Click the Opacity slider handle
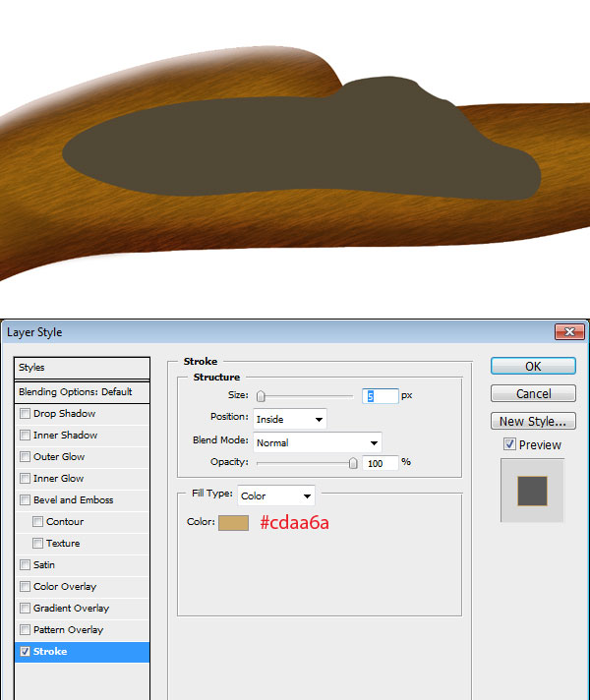 coord(353,463)
